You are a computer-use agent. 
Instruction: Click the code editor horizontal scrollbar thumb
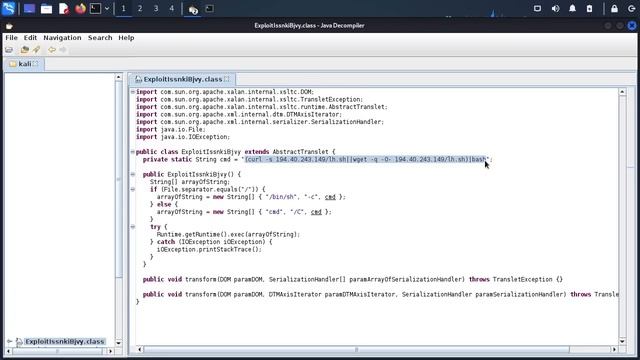[356, 350]
